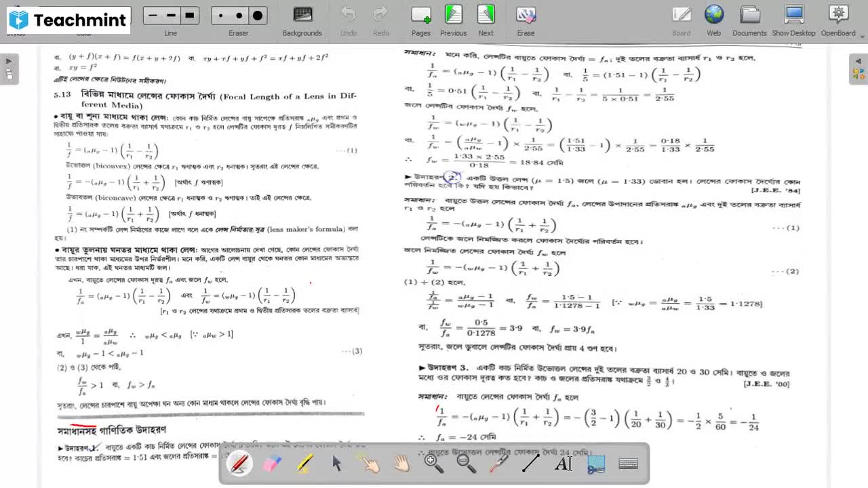Go to the Previous page
Viewport: 868px width, 488px height.
coord(453,21)
